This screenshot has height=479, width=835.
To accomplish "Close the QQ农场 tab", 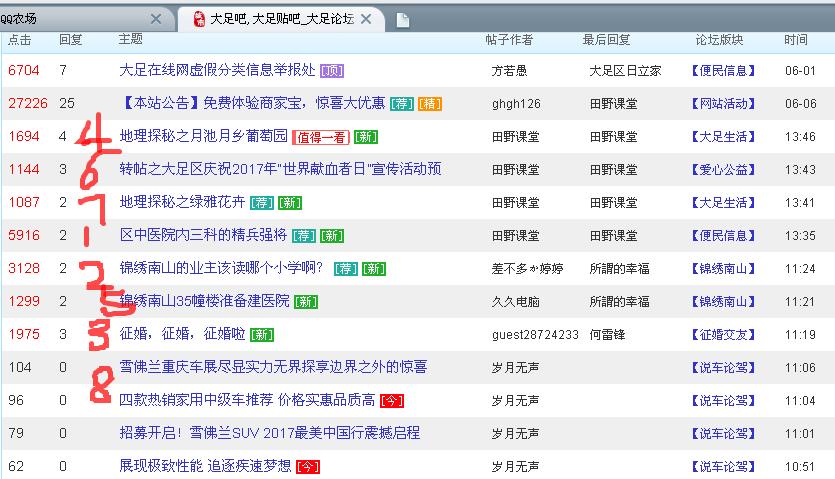I will tap(156, 19).
